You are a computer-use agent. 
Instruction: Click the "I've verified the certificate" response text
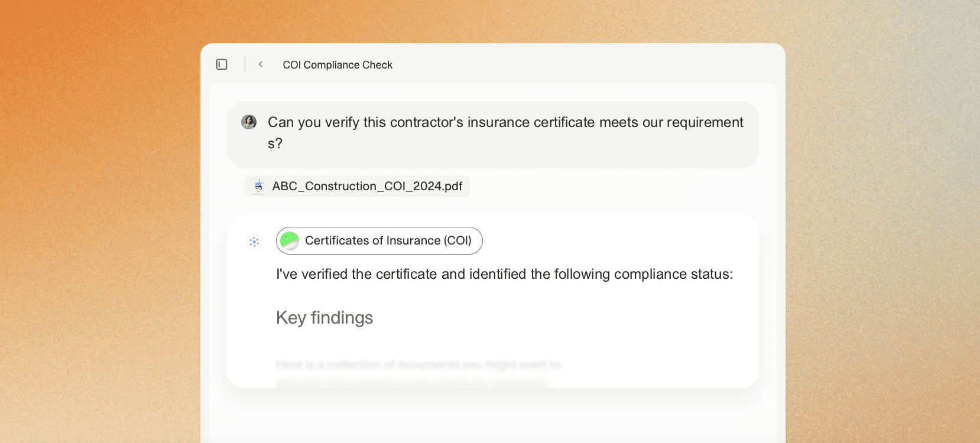point(504,274)
